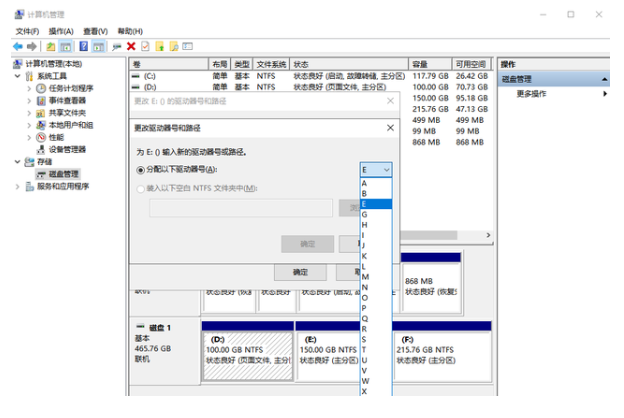The width and height of the screenshot is (624, 418).
Task: Click the 文件系统 column header
Action: 271,64
